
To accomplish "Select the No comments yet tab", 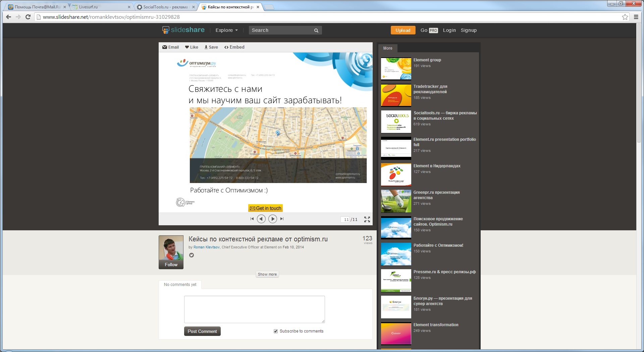I will point(180,285).
